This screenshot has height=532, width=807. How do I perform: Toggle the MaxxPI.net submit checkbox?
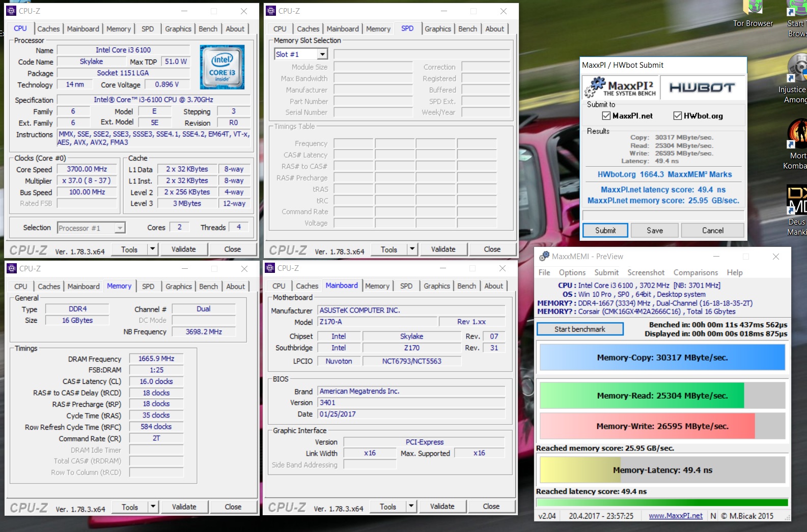pyautogui.click(x=606, y=116)
